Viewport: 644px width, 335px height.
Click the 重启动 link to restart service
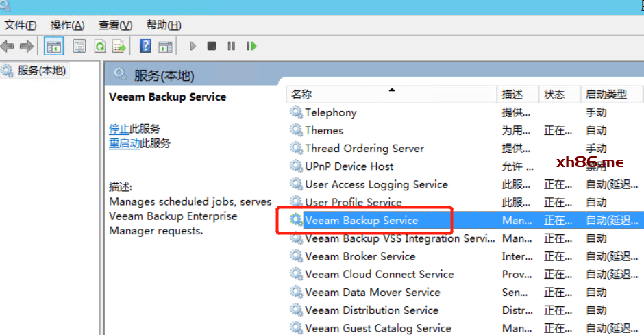(x=125, y=143)
